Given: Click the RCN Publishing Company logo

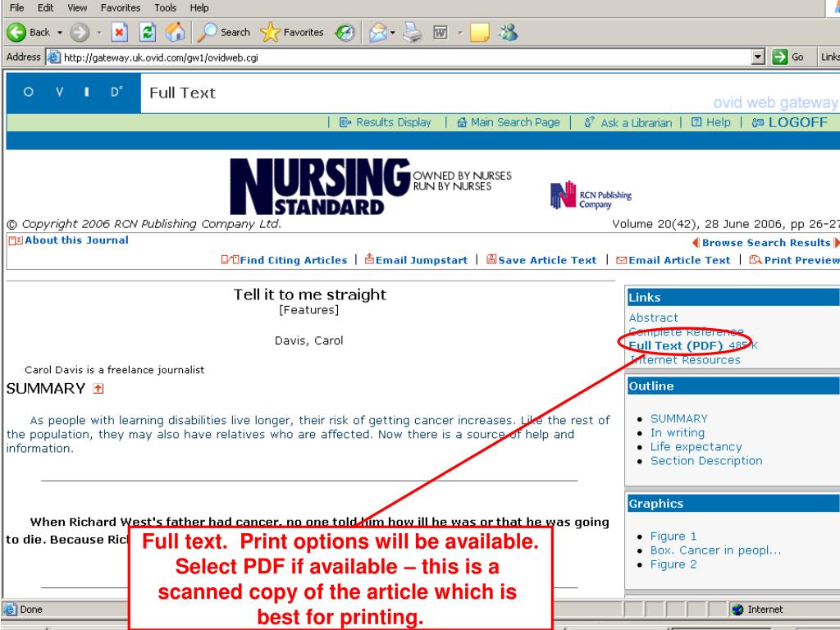Looking at the screenshot, I should point(591,195).
